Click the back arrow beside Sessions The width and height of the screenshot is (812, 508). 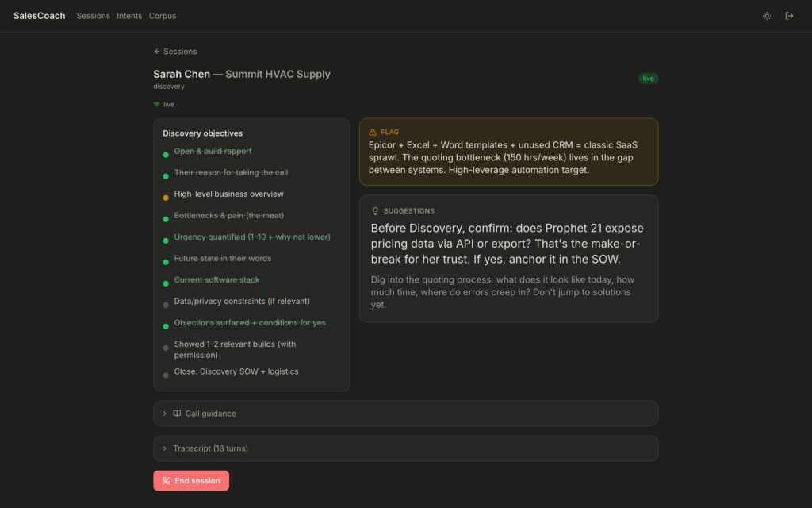(157, 52)
